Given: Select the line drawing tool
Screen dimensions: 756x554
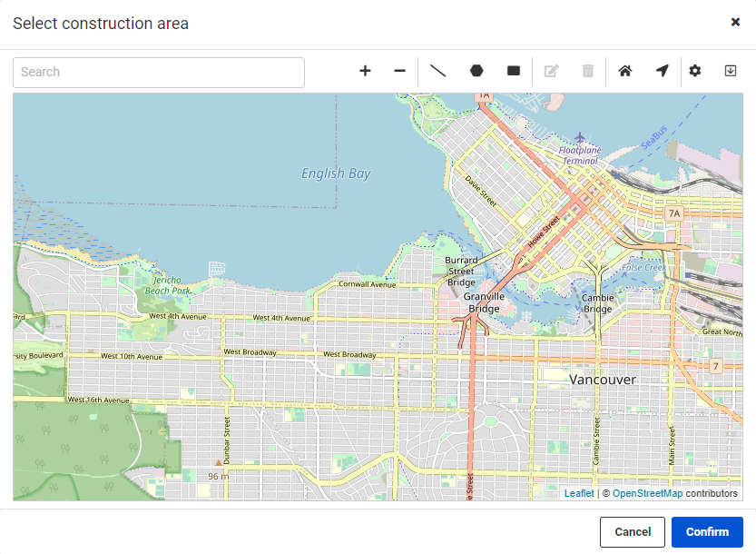Looking at the screenshot, I should [438, 70].
